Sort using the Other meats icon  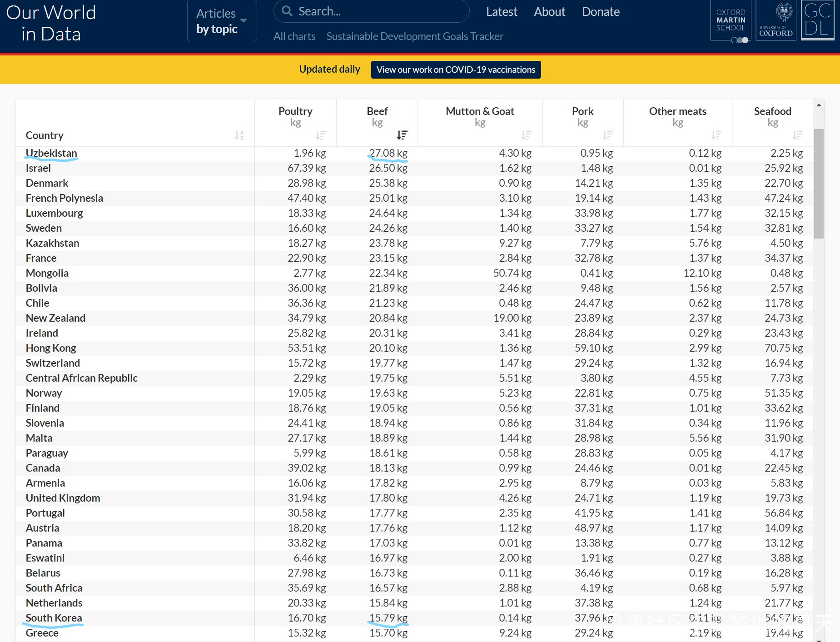coord(716,135)
